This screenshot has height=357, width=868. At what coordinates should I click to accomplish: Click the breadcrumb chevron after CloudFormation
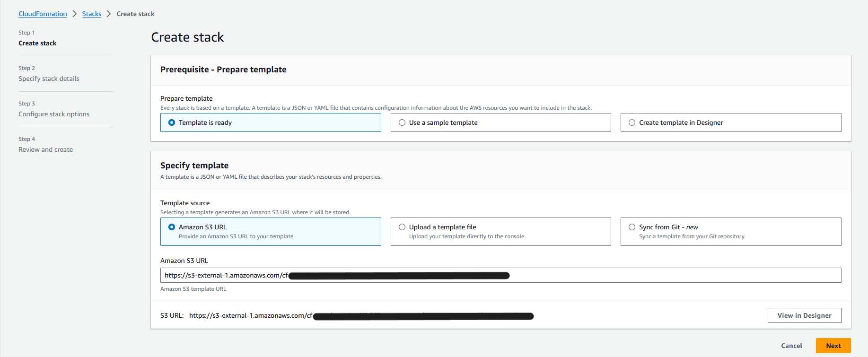click(x=74, y=14)
